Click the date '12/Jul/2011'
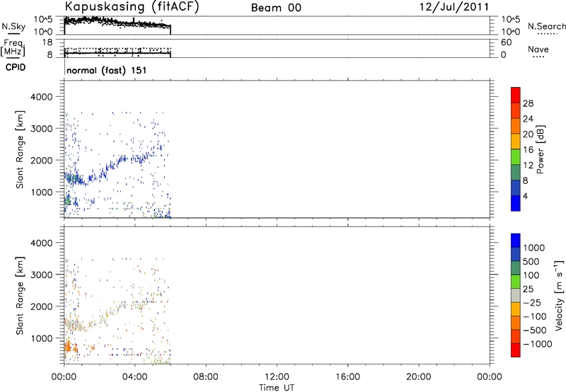This screenshot has height=392, width=566. [454, 7]
